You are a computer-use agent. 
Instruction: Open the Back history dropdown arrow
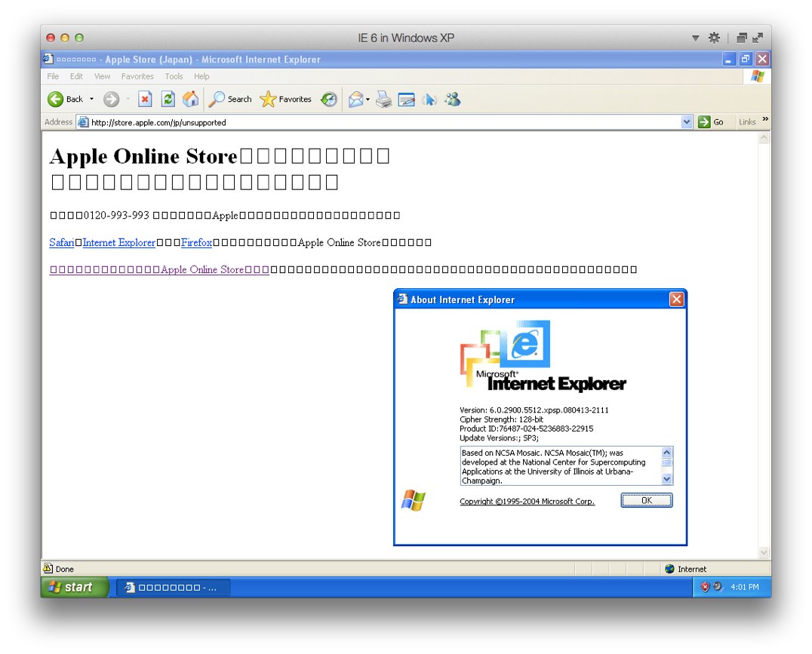pos(91,99)
